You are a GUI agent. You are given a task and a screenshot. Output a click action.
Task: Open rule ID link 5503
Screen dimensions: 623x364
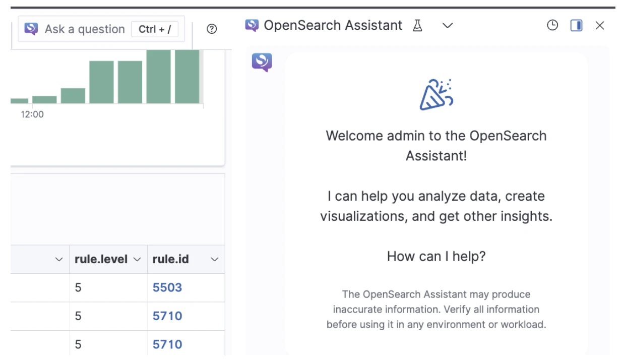(x=167, y=288)
